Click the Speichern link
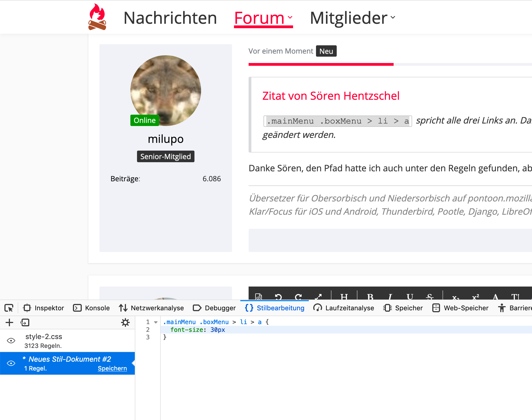The width and height of the screenshot is (532, 420). point(112,368)
